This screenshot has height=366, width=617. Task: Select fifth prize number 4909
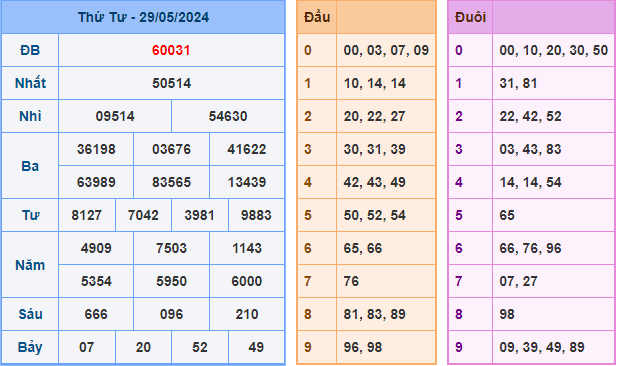point(96,248)
